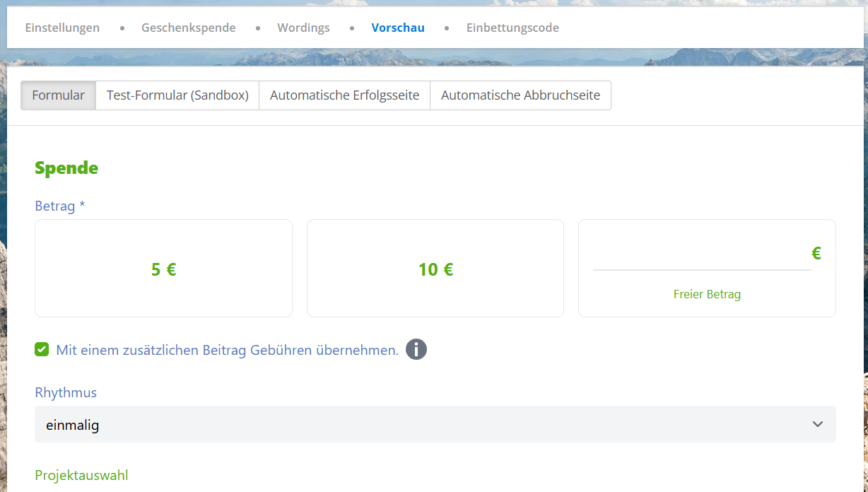Viewport: 868px width, 492px height.
Task: Switch to the Formular tab
Action: pos(58,95)
